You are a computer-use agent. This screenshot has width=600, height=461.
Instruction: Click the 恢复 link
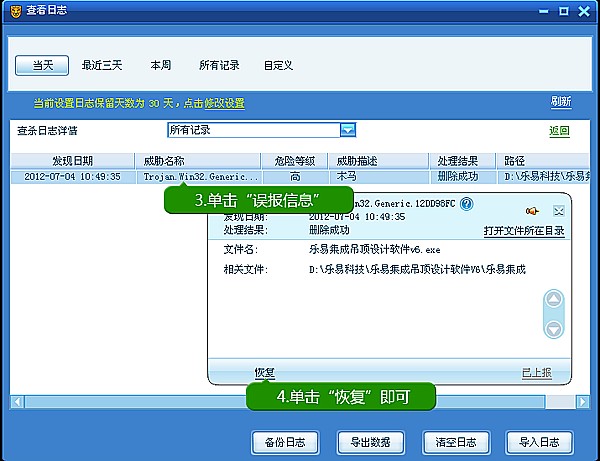coord(264,373)
